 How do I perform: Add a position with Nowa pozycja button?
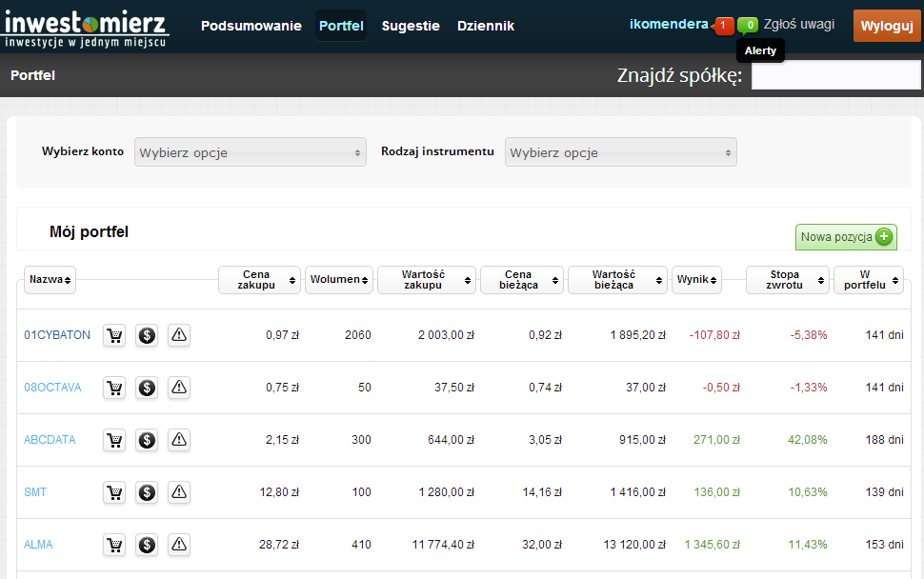coord(846,237)
